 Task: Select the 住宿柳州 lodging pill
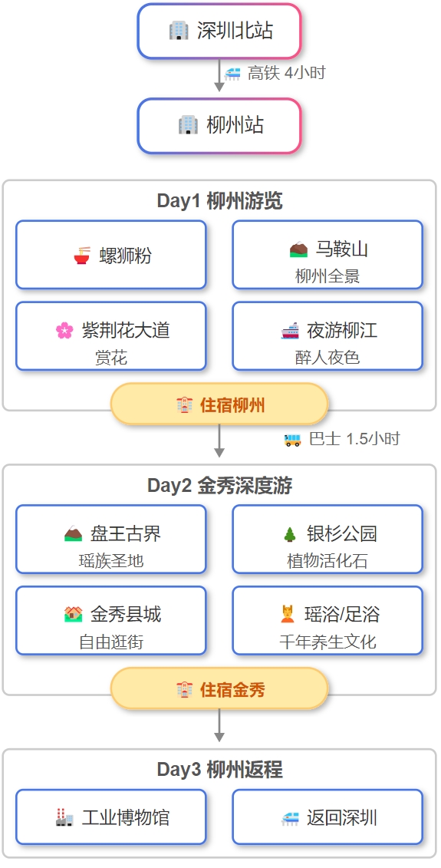point(219,404)
